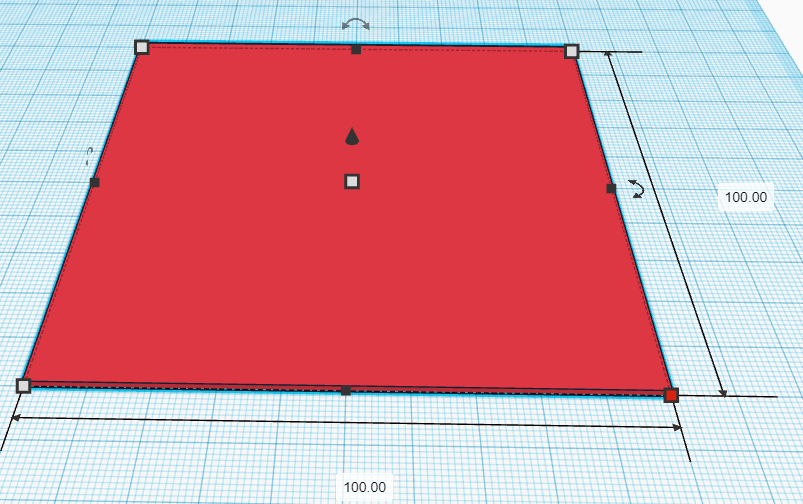Click the right-side rotation arrow handle
The height and width of the screenshot is (504, 803).
pos(637,188)
